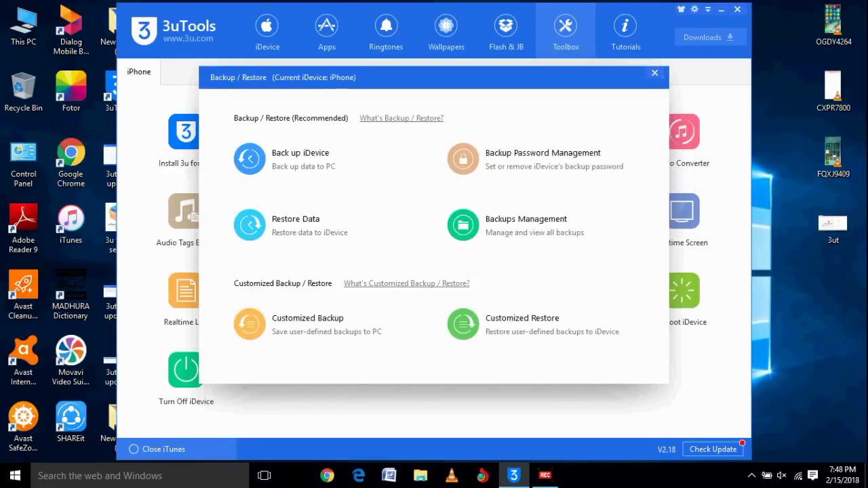Viewport: 868px width, 488px height.
Task: Open Movavi Video Suite desktop shortcut
Action: pos(71,361)
